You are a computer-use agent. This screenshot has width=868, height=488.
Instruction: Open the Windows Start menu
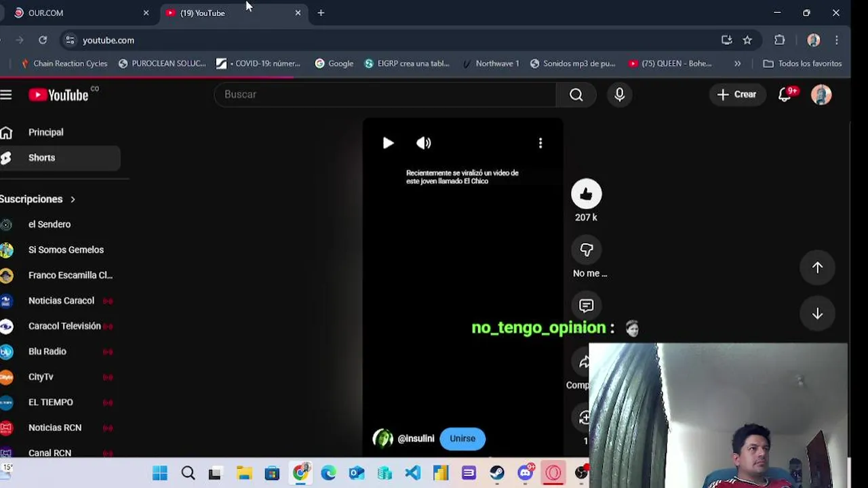(160, 473)
